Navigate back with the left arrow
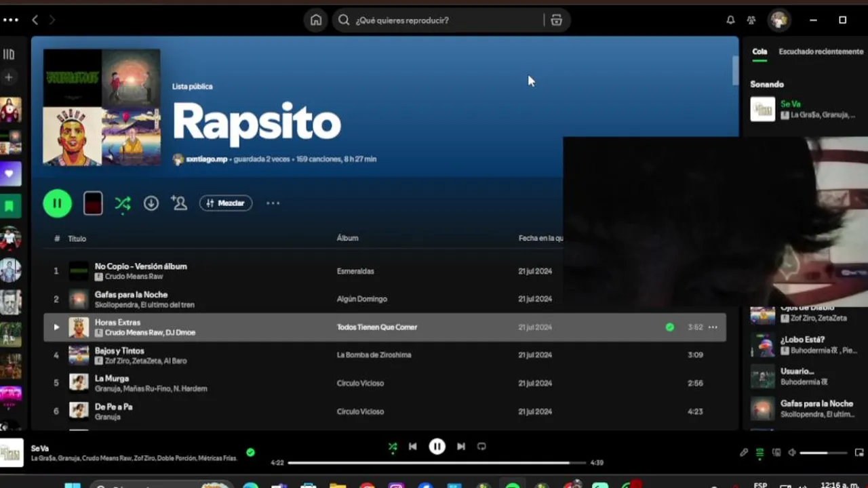The image size is (868, 488). point(35,20)
